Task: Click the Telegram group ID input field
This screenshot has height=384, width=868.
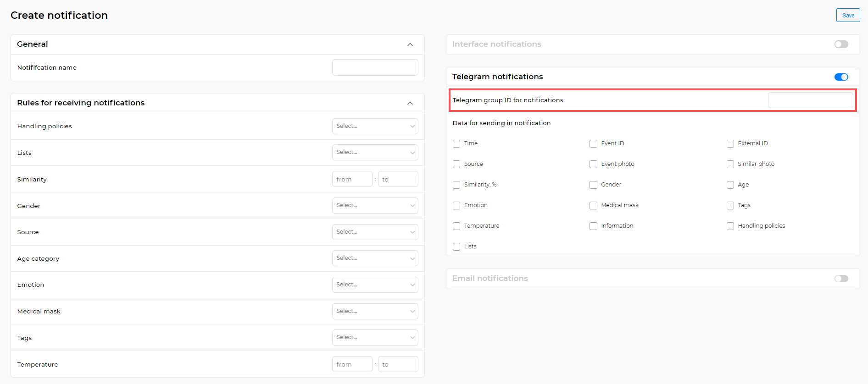Action: pyautogui.click(x=810, y=100)
